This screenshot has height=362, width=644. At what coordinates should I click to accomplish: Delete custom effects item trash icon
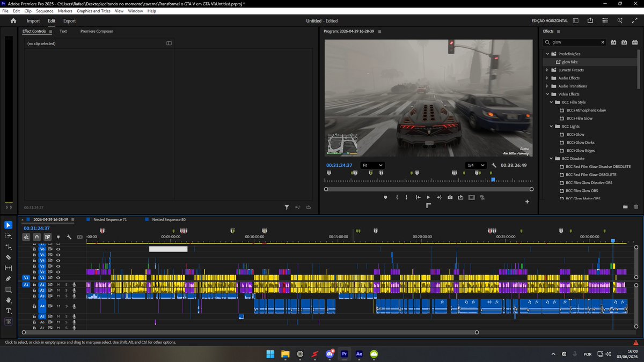pyautogui.click(x=636, y=206)
